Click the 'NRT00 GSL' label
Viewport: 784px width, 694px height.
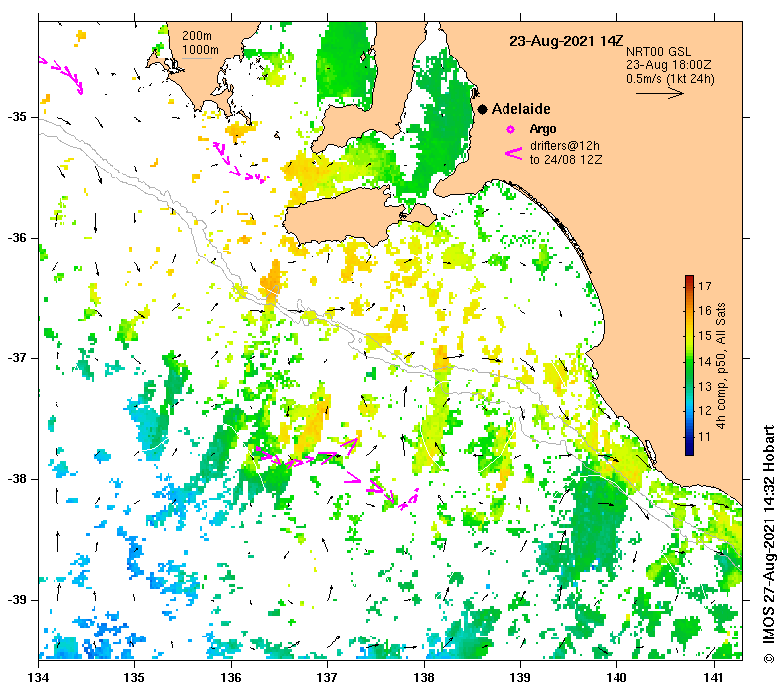[x=658, y=52]
